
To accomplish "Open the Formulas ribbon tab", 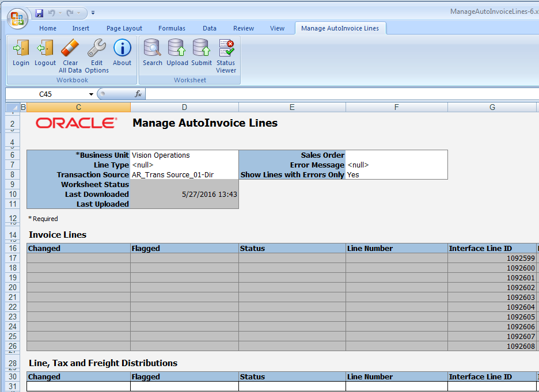I will point(172,28).
